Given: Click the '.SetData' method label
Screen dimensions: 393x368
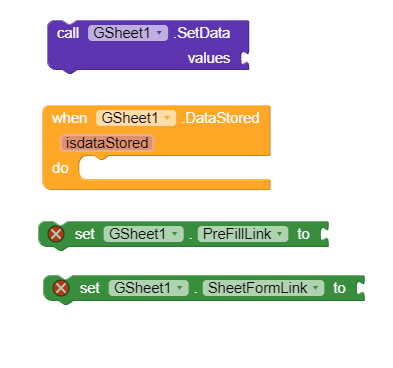Looking at the screenshot, I should click(x=202, y=33).
